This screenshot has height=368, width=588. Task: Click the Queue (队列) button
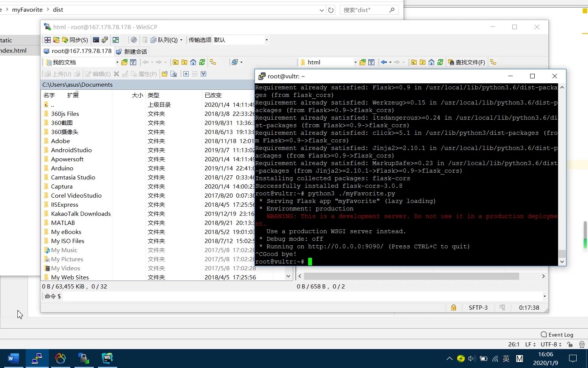tap(164, 40)
